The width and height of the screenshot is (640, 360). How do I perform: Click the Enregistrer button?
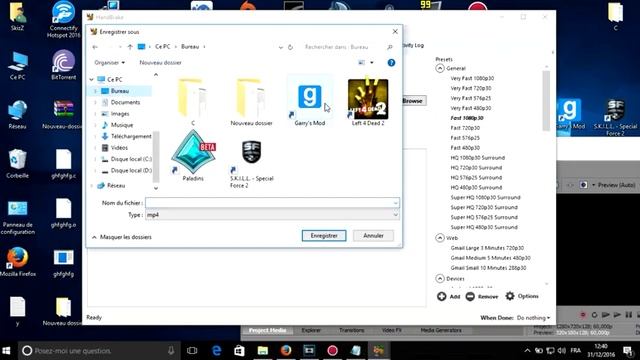pyautogui.click(x=324, y=236)
